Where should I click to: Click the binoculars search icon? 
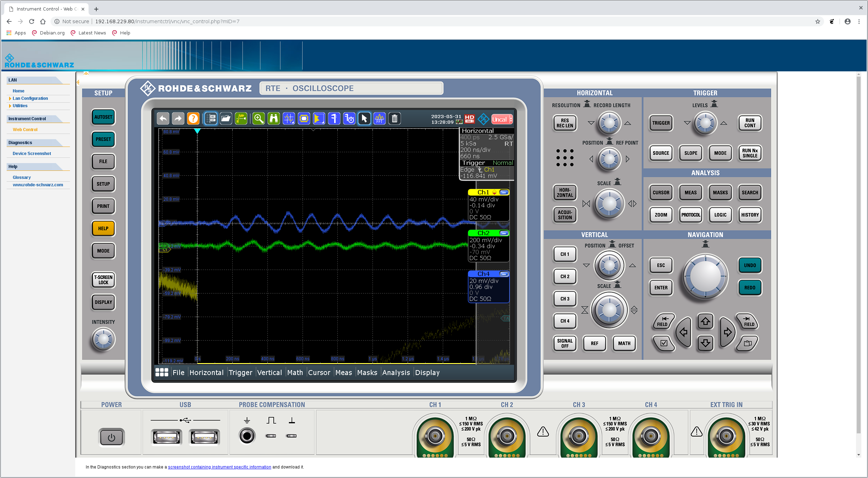coord(274,119)
